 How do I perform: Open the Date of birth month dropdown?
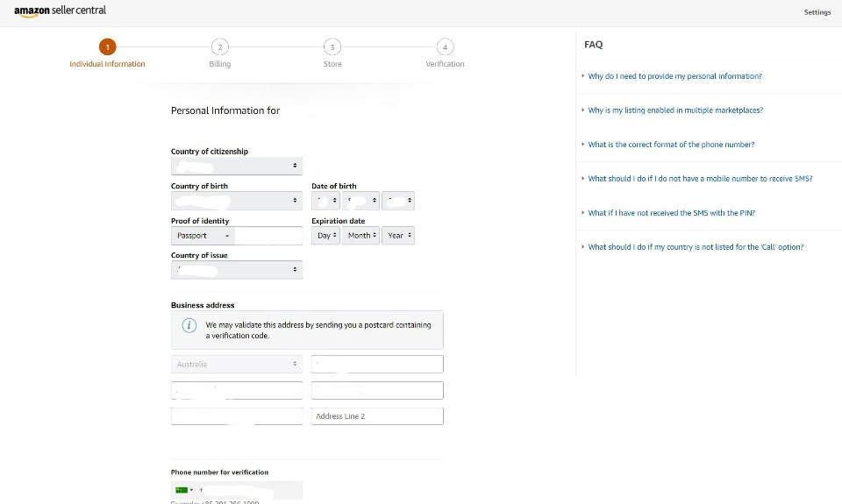pyautogui.click(x=360, y=200)
